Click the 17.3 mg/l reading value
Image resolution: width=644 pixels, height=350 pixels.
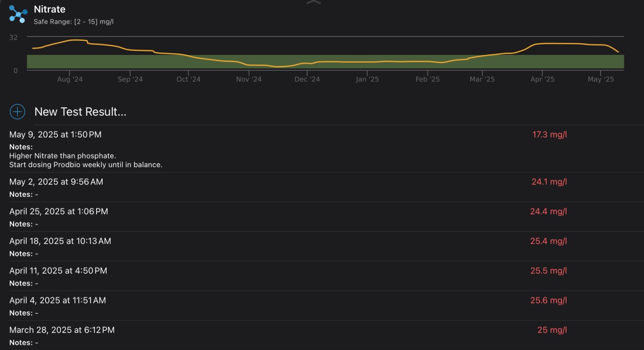pyautogui.click(x=549, y=134)
